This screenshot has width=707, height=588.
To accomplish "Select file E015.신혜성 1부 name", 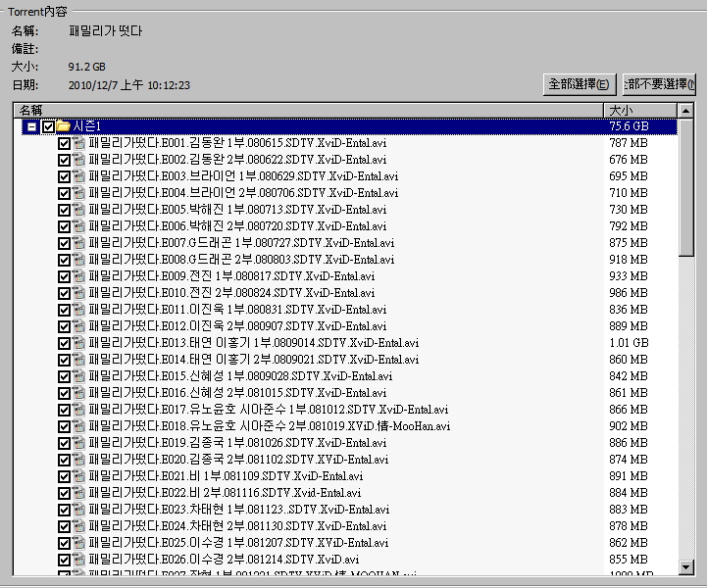I will (240, 376).
